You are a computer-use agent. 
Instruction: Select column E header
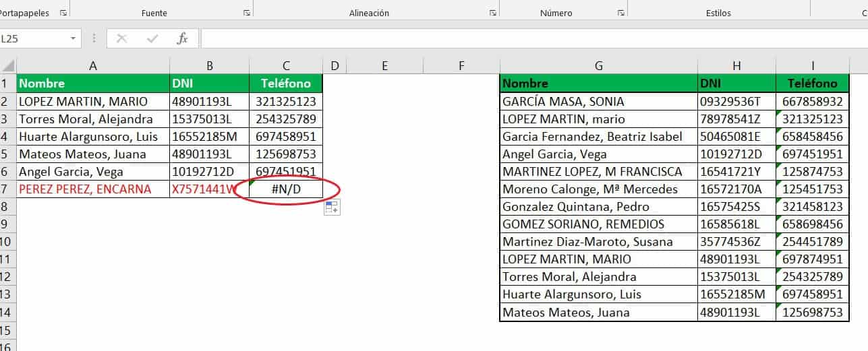(384, 66)
